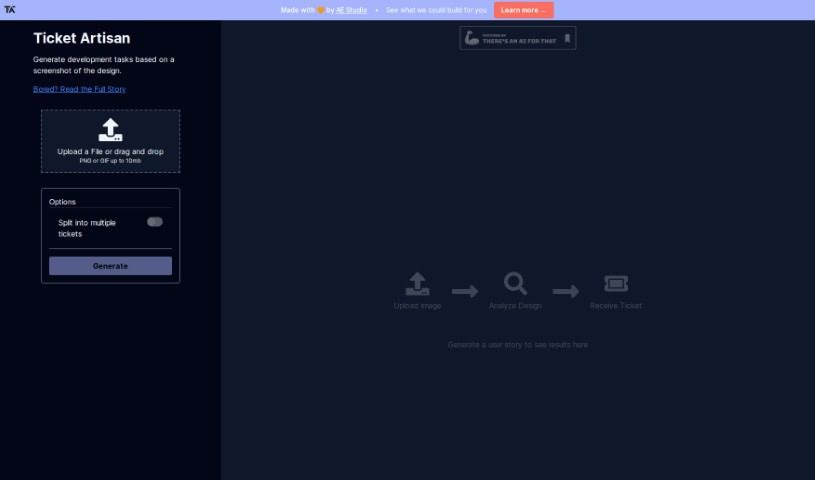Click the Learn more button in banner
Image resolution: width=815 pixels, height=480 pixels.
pyautogui.click(x=523, y=10)
